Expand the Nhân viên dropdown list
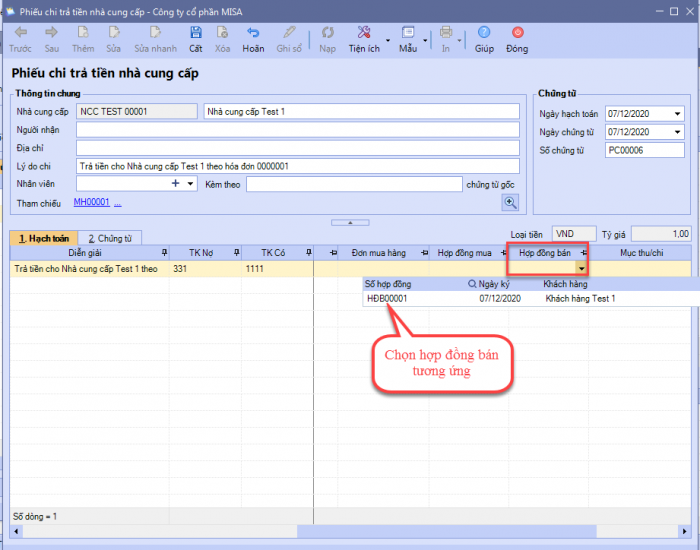The height and width of the screenshot is (550, 700). [190, 184]
